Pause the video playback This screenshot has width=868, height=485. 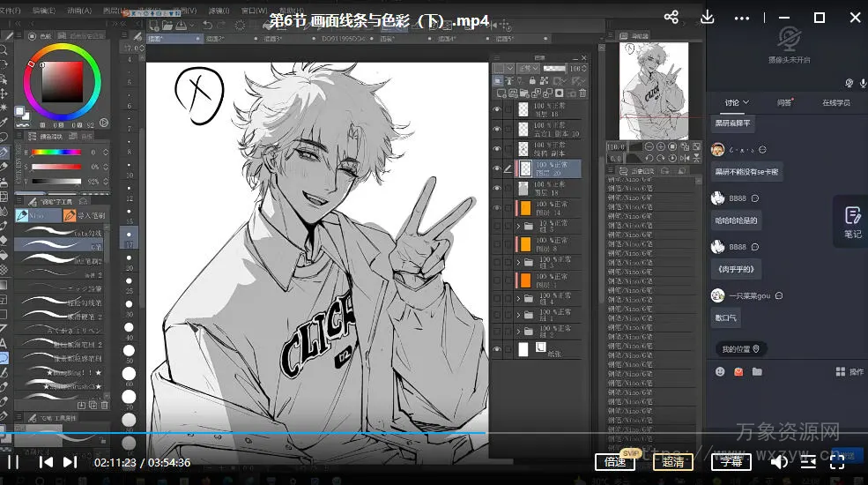(x=13, y=461)
